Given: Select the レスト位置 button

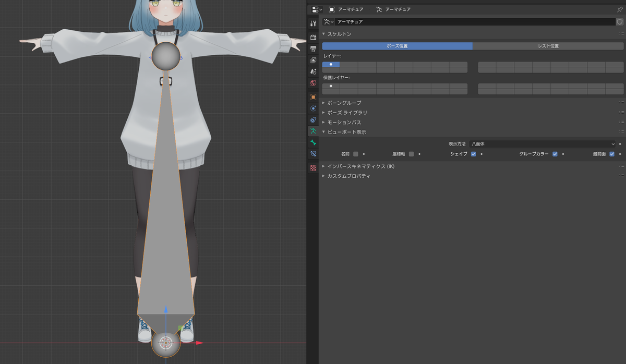Looking at the screenshot, I should pos(548,46).
